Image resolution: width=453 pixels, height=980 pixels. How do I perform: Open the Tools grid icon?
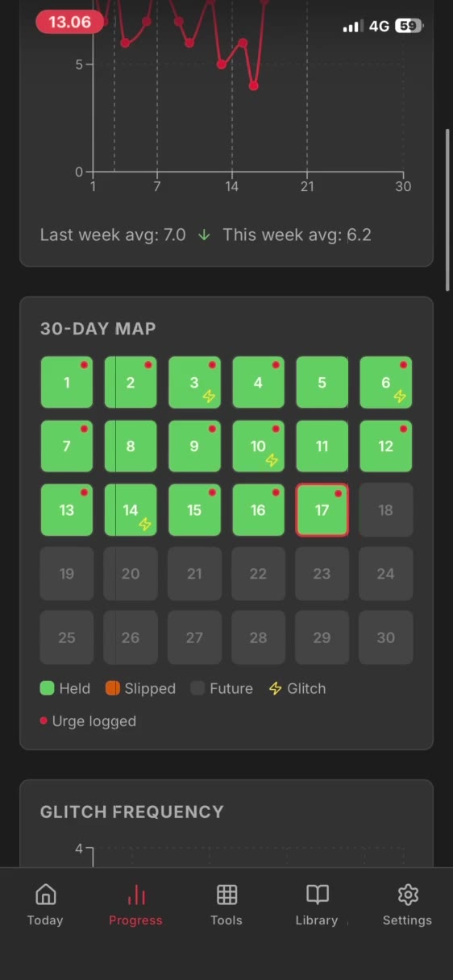point(226,895)
